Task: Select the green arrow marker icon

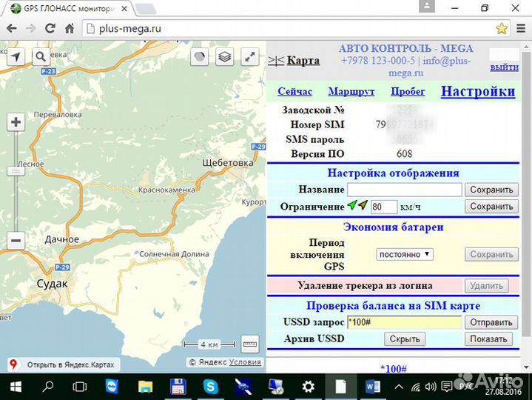Action: [352, 205]
